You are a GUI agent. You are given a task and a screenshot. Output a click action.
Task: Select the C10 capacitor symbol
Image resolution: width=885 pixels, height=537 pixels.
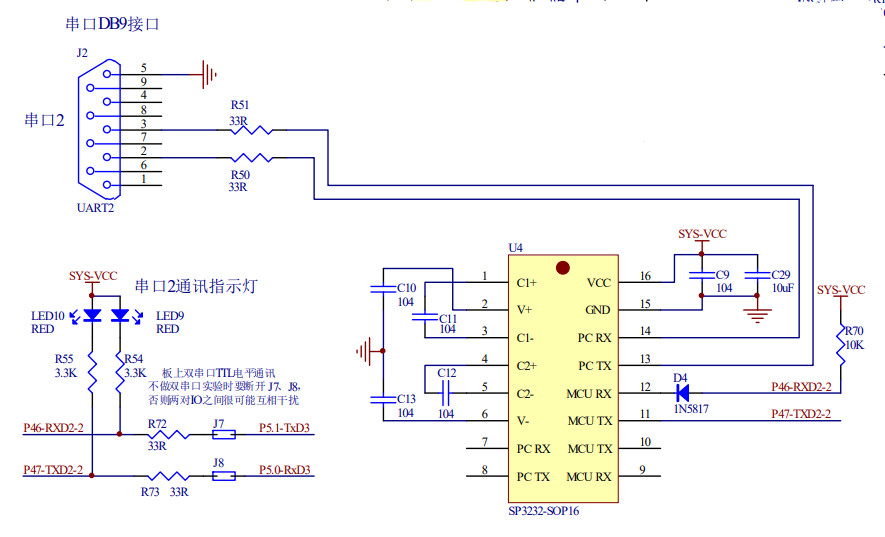pyautogui.click(x=383, y=289)
